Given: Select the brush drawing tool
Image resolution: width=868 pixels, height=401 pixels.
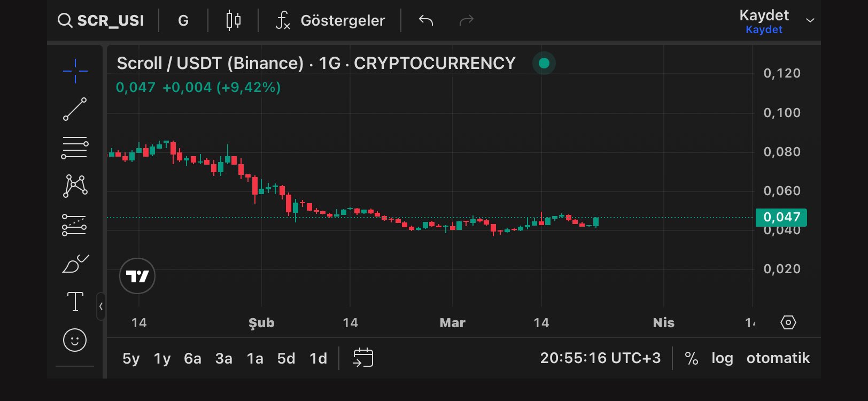Looking at the screenshot, I should coord(75,264).
